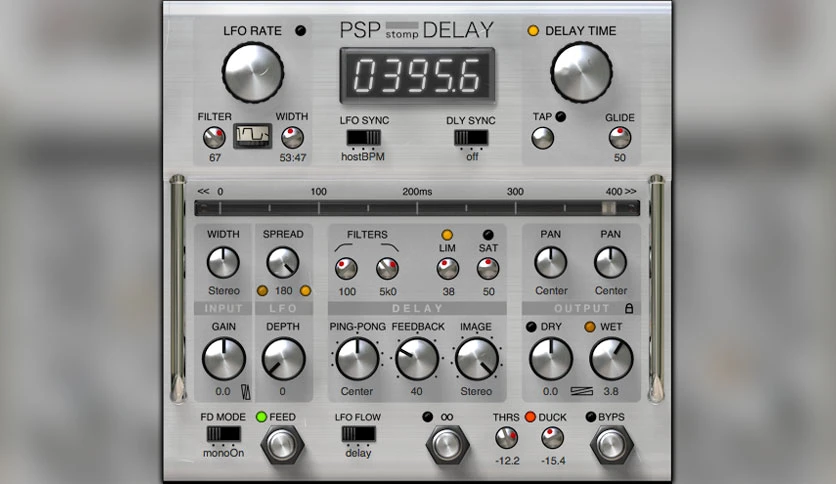Toggle the DELAY TIME yellow LED

click(533, 30)
